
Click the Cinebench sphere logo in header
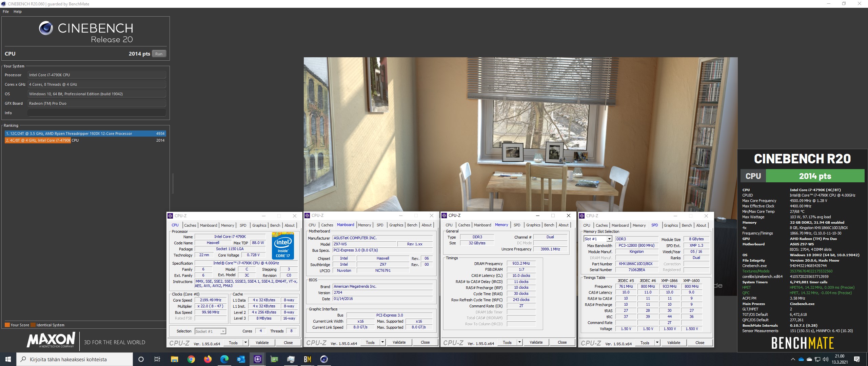click(x=46, y=28)
